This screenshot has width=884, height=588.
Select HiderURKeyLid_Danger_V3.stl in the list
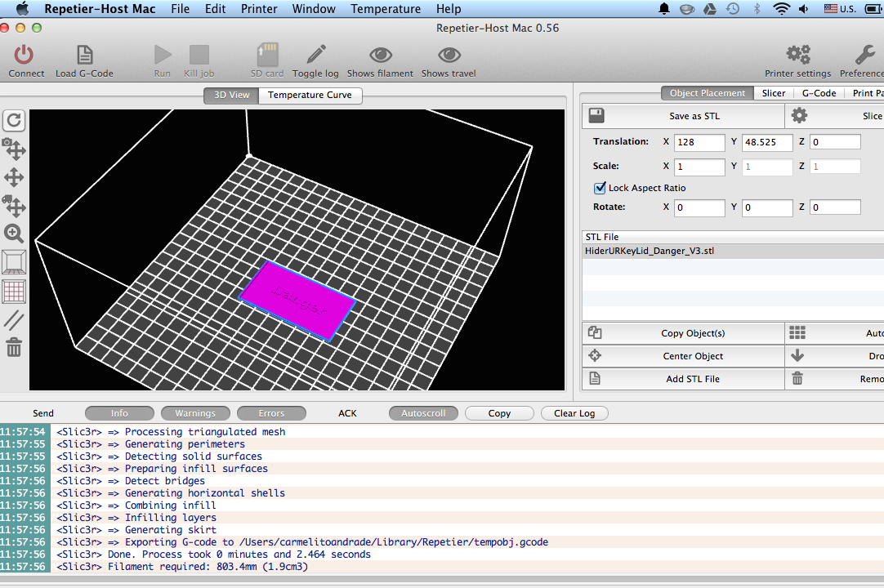click(733, 251)
